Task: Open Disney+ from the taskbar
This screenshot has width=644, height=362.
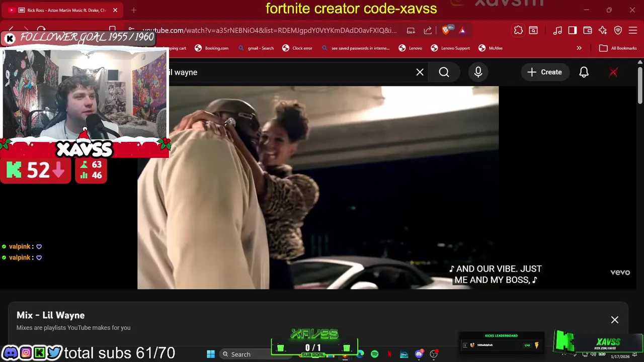Action: (x=404, y=354)
